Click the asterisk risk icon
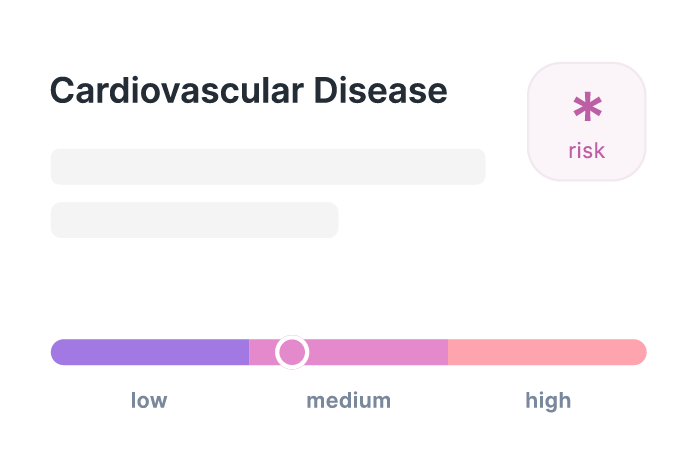The image size is (698, 476). (587, 109)
